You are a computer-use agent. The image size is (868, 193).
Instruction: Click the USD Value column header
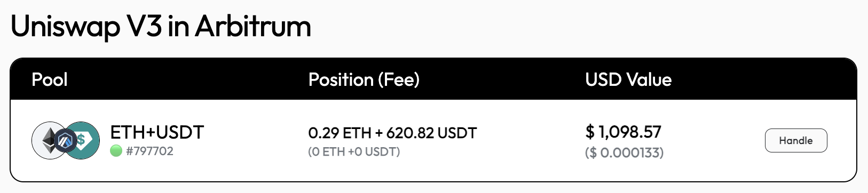[628, 79]
